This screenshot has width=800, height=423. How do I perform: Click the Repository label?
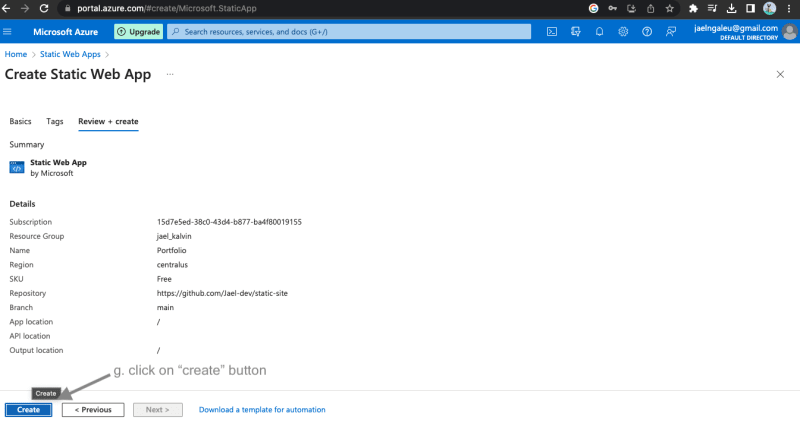28,293
